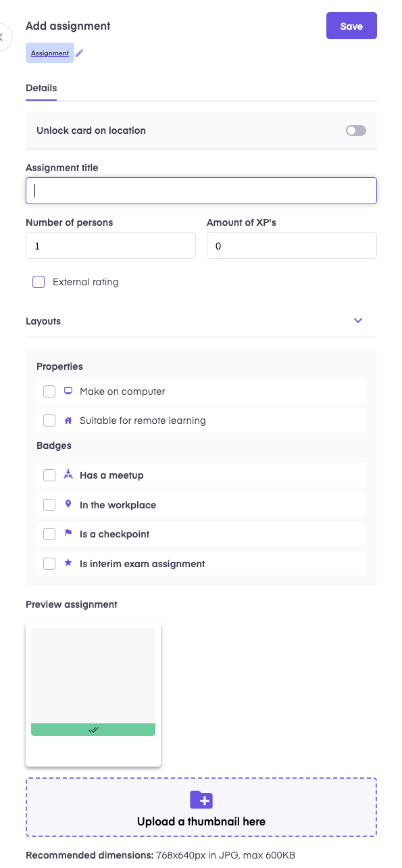The image size is (402, 868).
Task: Save the new assignment
Action: coord(351,26)
